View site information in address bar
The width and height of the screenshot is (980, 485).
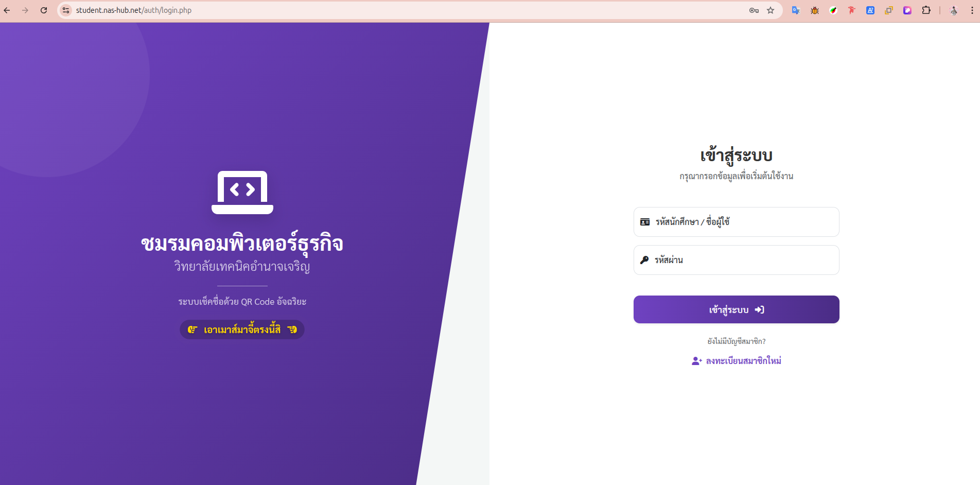pyautogui.click(x=66, y=10)
